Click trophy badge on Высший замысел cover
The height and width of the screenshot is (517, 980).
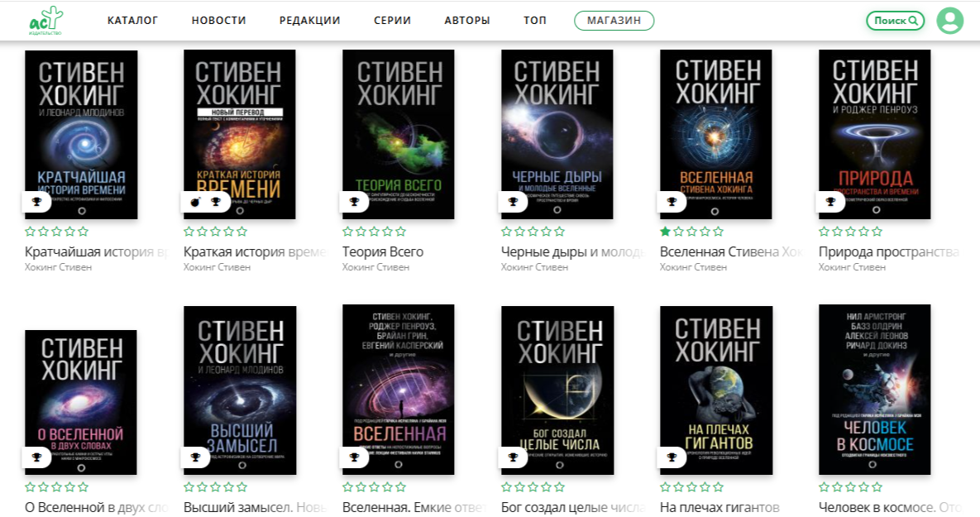coord(196,457)
